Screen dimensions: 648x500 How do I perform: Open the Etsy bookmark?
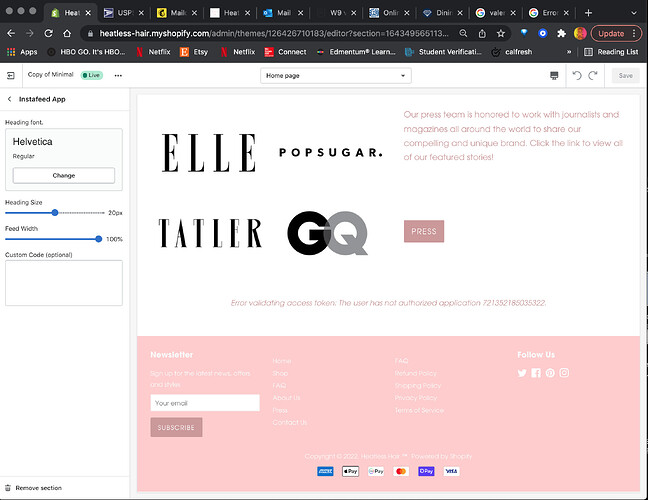coord(194,52)
